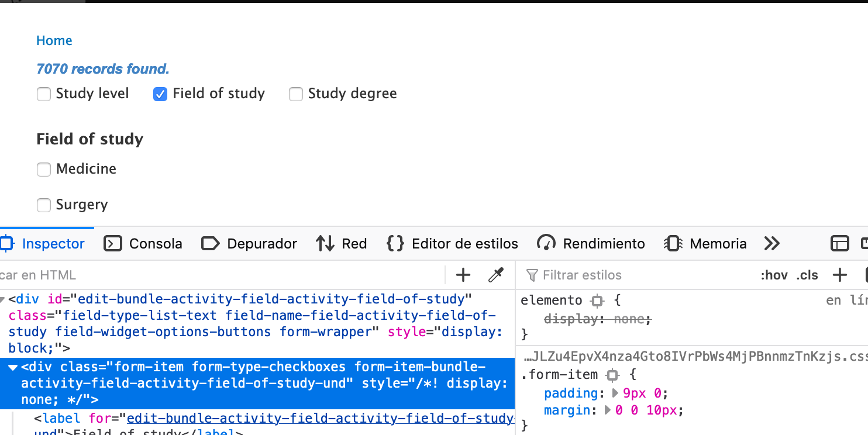Switch to the Red network tab
This screenshot has width=868, height=435.
tap(342, 244)
